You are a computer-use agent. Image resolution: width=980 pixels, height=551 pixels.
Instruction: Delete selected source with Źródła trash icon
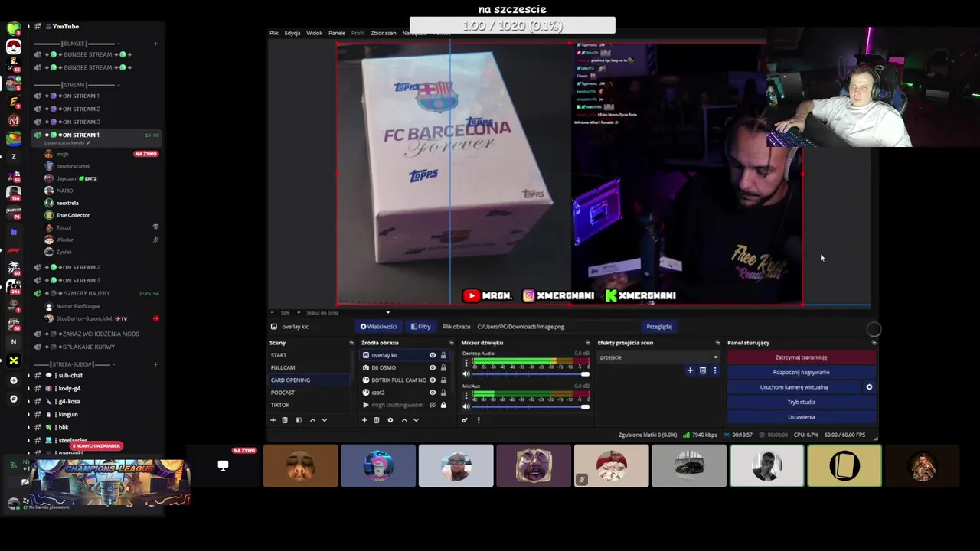point(377,419)
